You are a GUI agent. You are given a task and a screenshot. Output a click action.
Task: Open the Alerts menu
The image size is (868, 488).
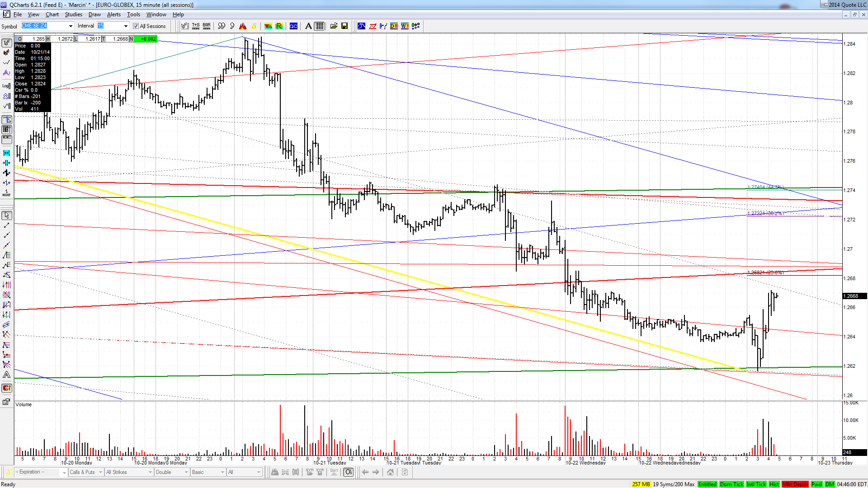point(113,14)
